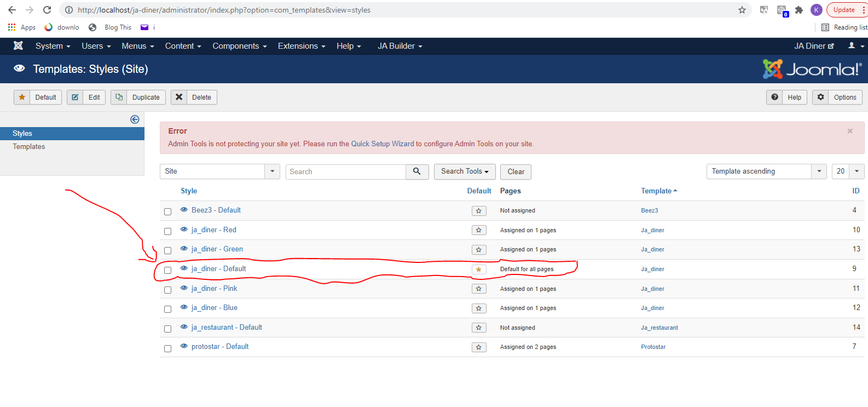868x407 pixels.
Task: Expand the Site client dropdown
Action: point(272,171)
